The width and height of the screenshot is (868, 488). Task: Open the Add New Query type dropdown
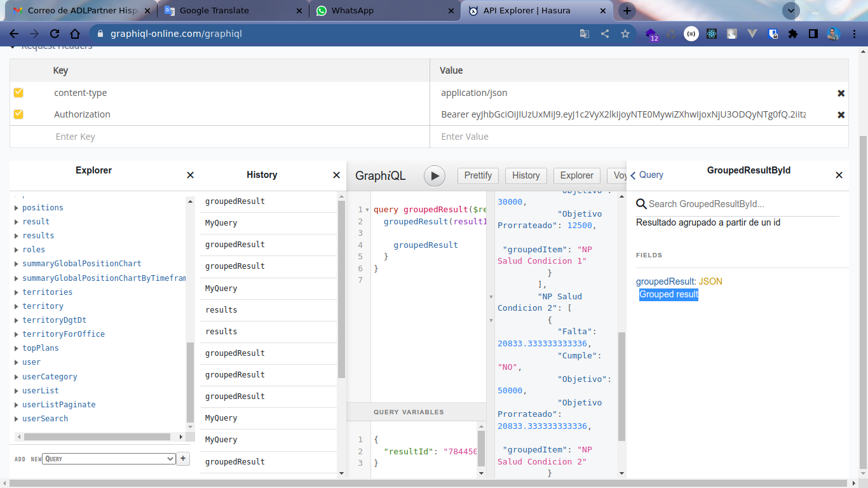click(x=109, y=458)
